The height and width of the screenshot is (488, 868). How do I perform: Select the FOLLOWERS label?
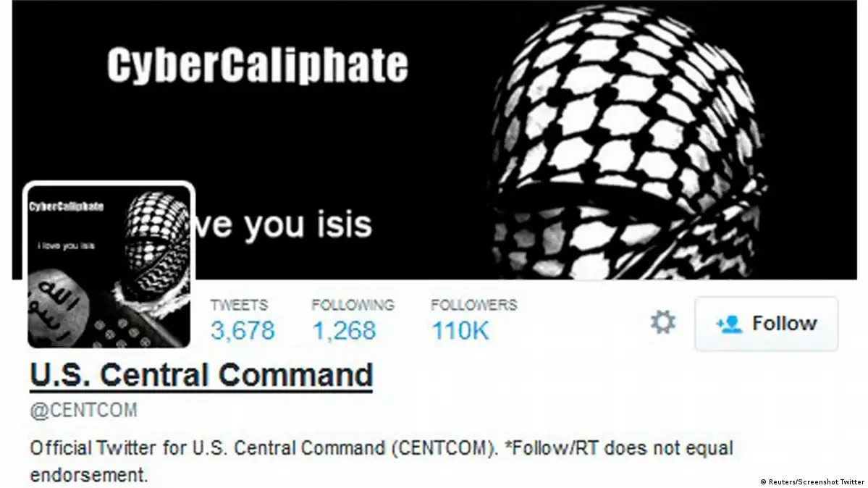coord(474,305)
